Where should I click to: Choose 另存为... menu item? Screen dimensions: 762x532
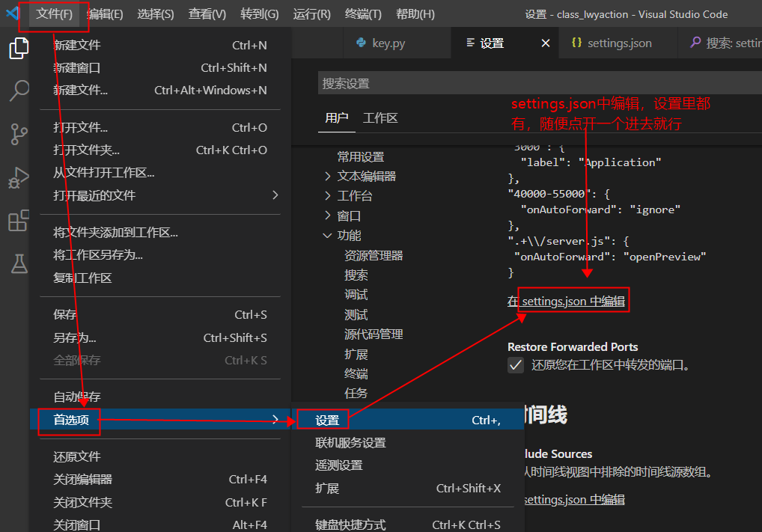[x=160, y=337]
